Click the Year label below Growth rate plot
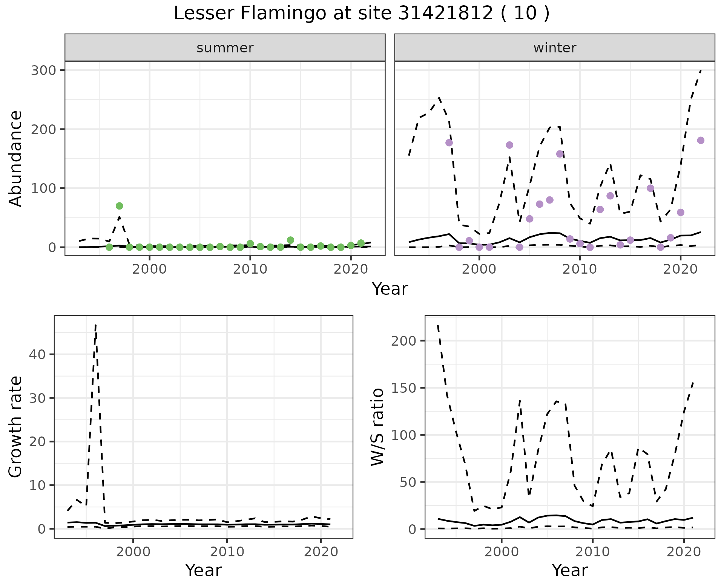Viewport: 724px width, 588px height. pos(203,570)
